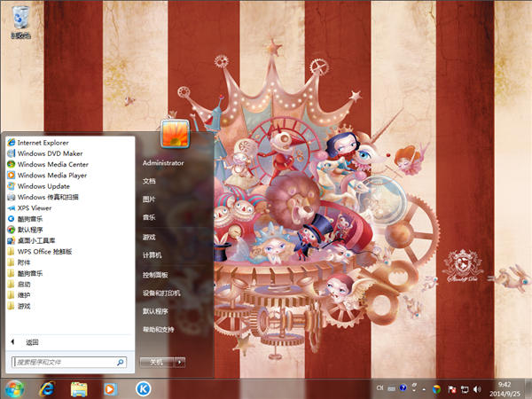Expand the 启动 folder
This screenshot has width=532, height=399.
25,284
